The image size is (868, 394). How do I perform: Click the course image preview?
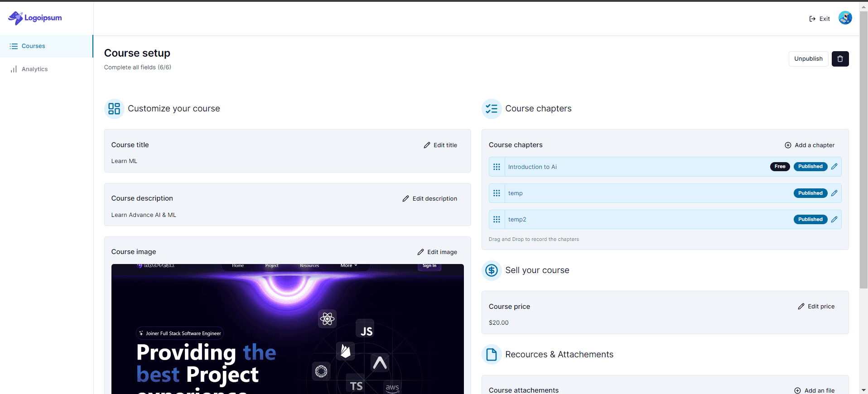coord(287,328)
